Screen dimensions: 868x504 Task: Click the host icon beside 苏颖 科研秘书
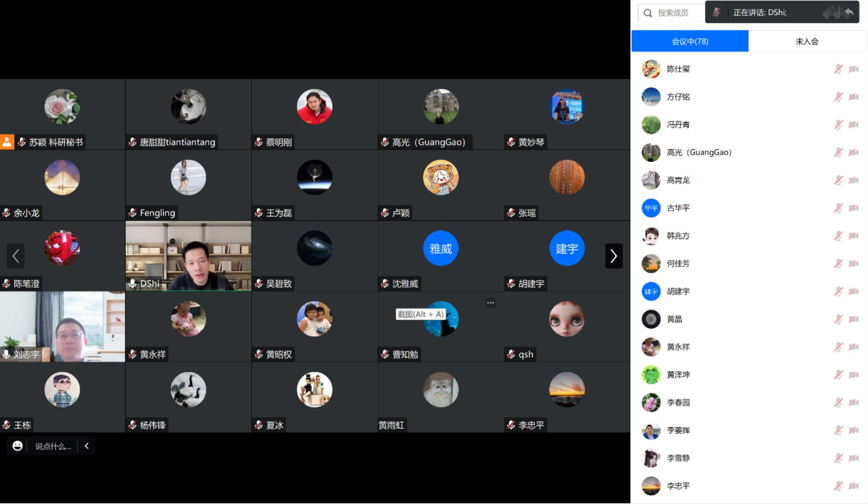[7, 142]
